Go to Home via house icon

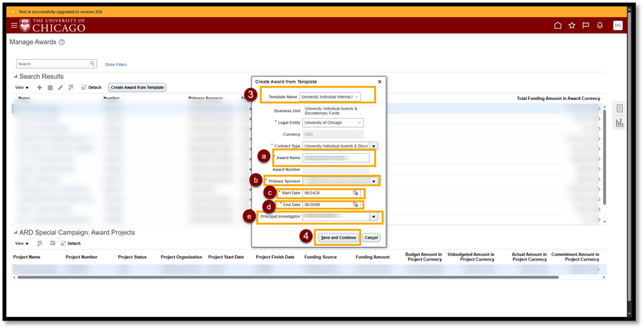click(x=557, y=26)
